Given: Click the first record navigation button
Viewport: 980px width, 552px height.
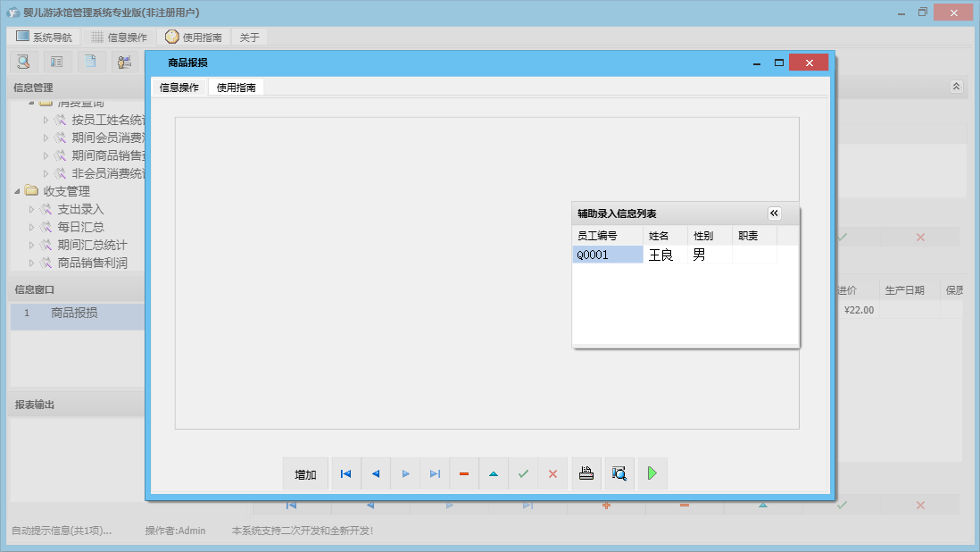Looking at the screenshot, I should (x=345, y=474).
